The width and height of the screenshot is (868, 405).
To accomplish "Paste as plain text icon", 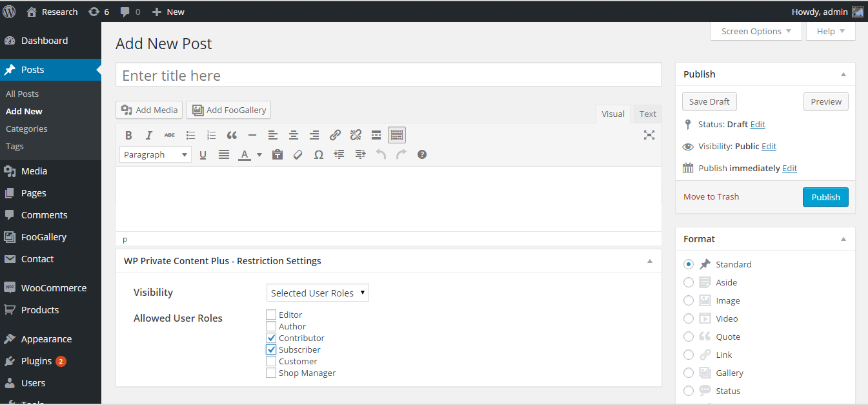I will (x=278, y=154).
